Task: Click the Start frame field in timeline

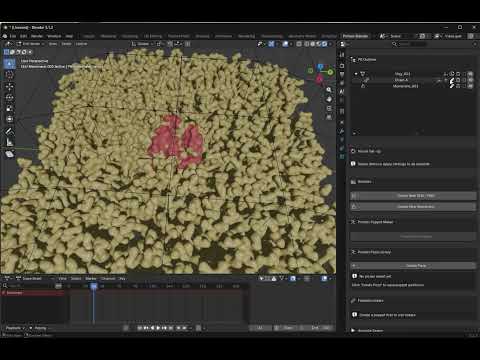Action: 287,328
